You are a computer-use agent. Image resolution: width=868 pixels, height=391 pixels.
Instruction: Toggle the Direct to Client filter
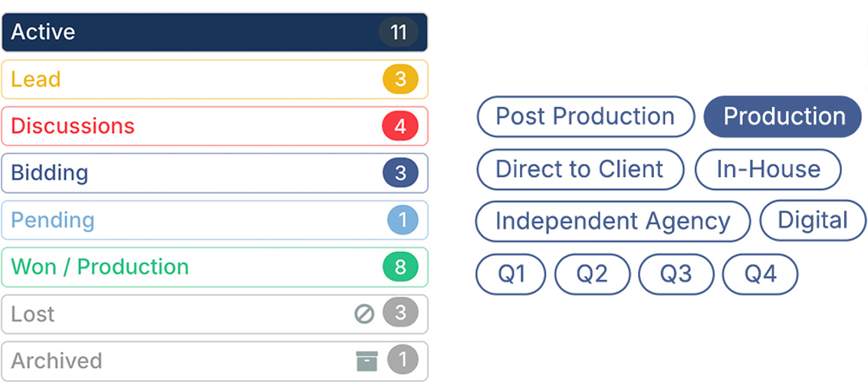pyautogui.click(x=580, y=169)
